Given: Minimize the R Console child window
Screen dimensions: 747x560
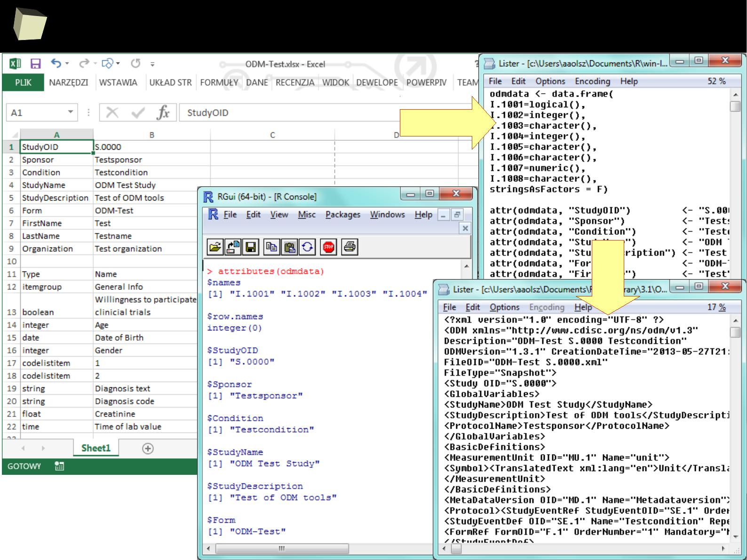Looking at the screenshot, I should [x=443, y=215].
